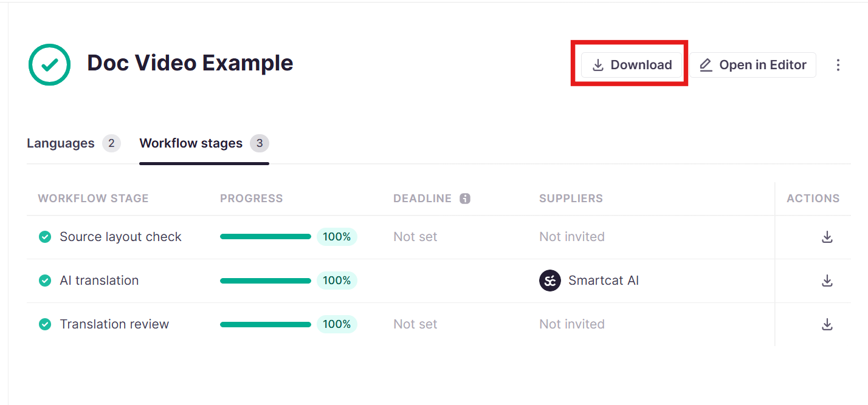
Task: Open the three-dot more options menu
Action: [838, 65]
